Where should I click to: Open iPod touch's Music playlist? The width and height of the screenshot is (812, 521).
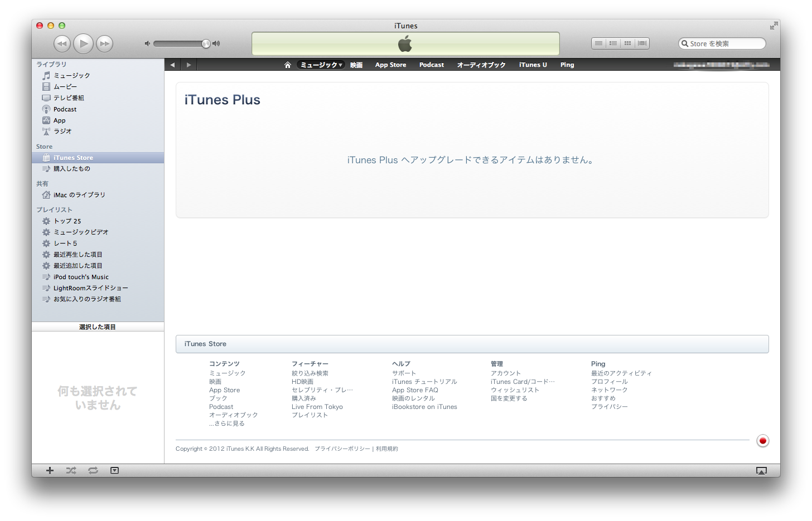[x=98, y=277]
